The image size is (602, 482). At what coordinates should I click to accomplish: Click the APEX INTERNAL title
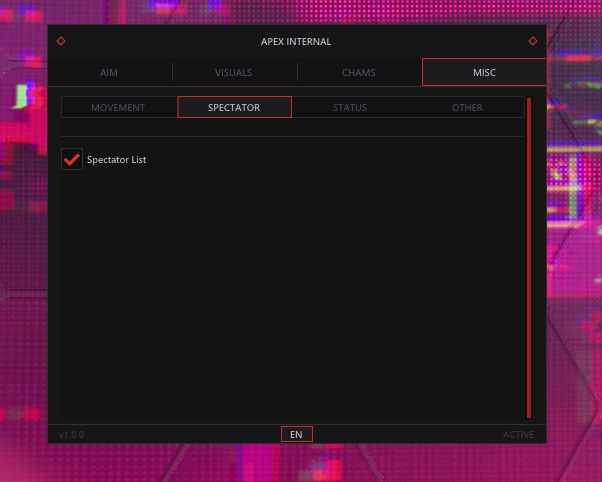point(296,41)
